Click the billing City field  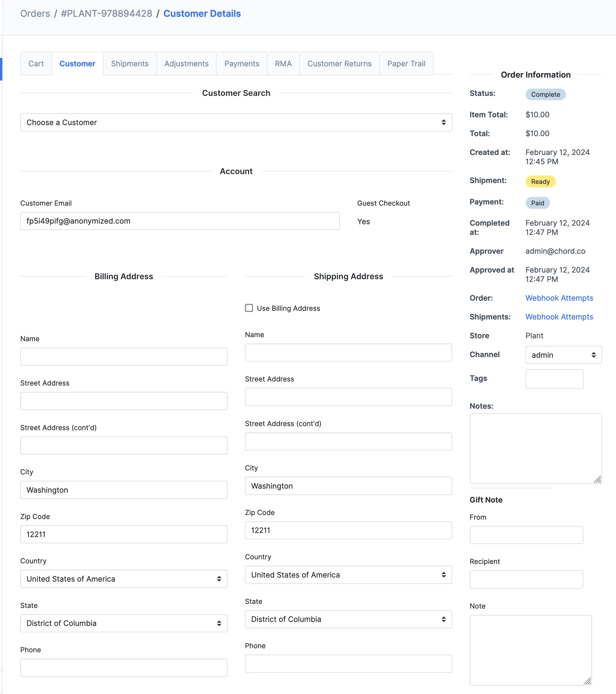124,490
